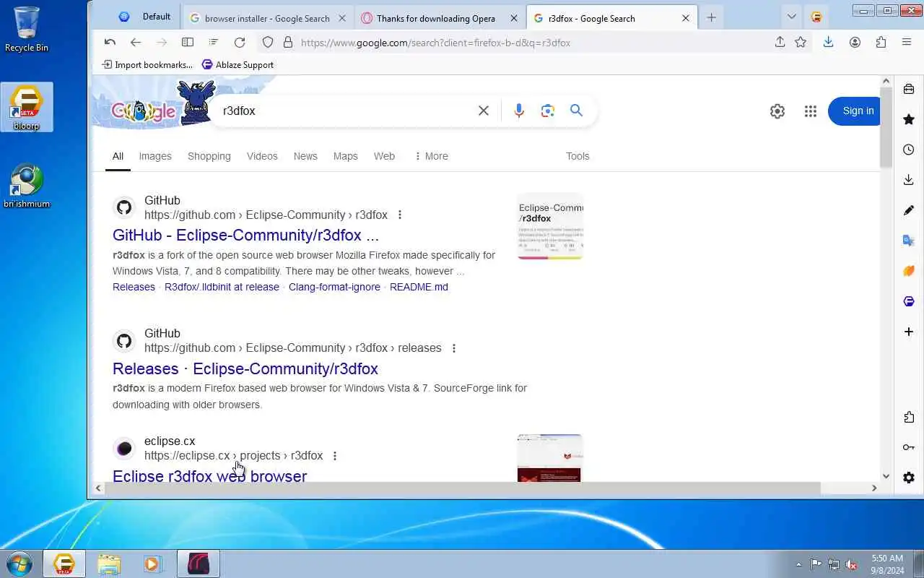Select the News search filter
924x578 pixels.
(305, 156)
